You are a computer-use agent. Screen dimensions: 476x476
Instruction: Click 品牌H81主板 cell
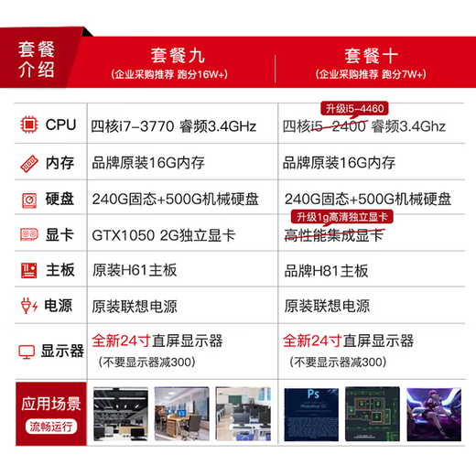coord(326,271)
